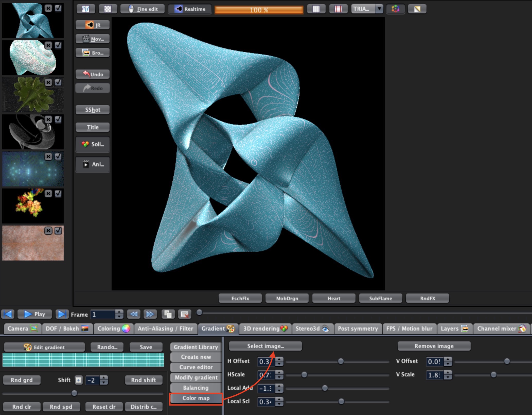The height and width of the screenshot is (415, 532).
Task: Open the color wheel icon button
Action: pos(395,9)
